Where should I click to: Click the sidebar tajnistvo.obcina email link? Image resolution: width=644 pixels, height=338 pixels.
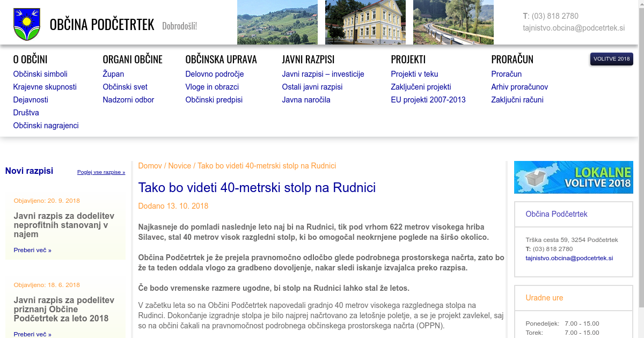[x=569, y=258]
